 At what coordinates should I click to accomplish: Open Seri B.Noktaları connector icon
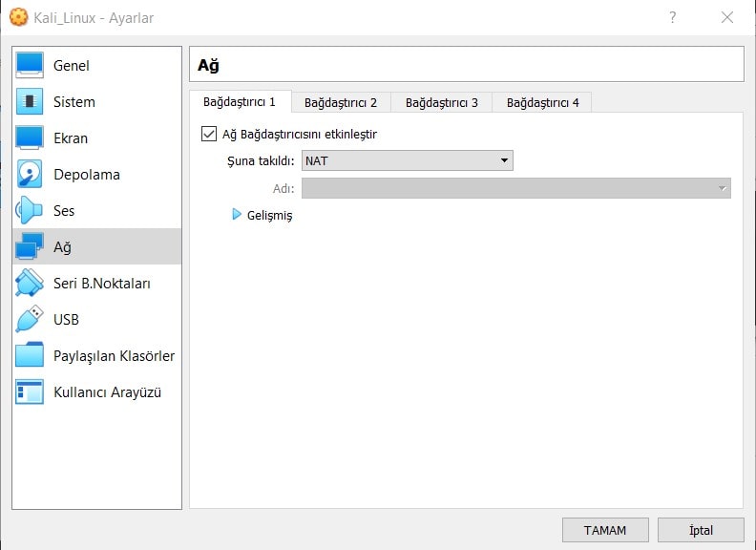coord(30,283)
